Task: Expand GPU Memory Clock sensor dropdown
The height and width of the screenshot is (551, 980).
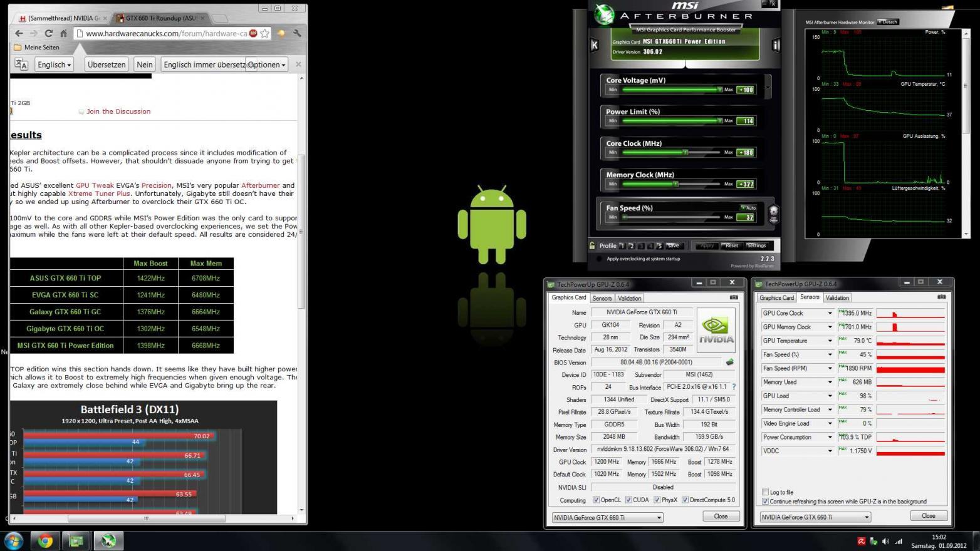Action: (830, 327)
